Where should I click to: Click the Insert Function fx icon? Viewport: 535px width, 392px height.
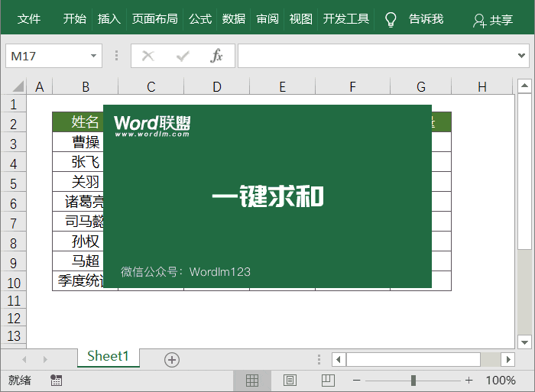click(216, 56)
